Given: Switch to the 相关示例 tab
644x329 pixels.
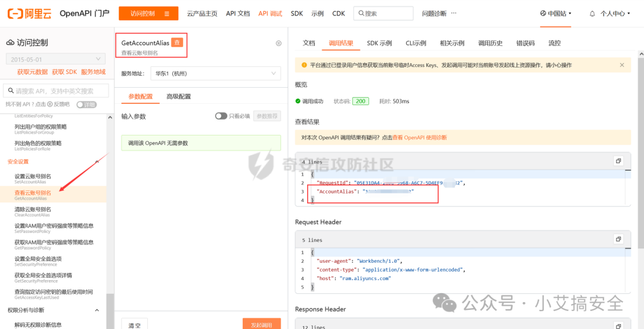Looking at the screenshot, I should pos(452,43).
